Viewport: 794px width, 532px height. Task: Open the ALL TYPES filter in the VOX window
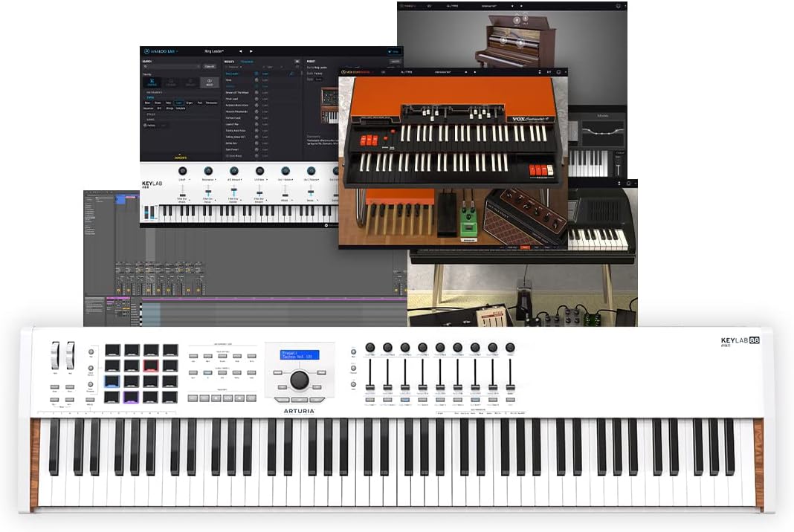pyautogui.click(x=407, y=72)
